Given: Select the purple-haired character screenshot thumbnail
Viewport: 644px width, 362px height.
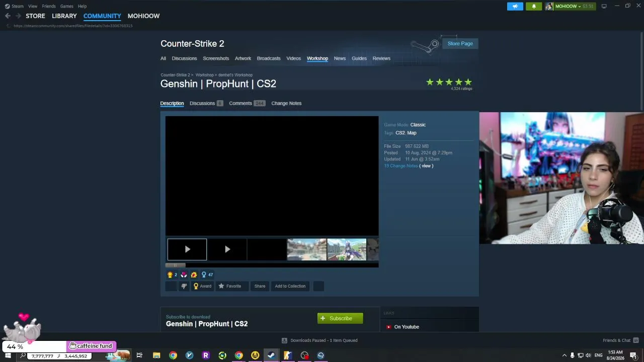Looking at the screenshot, I should click(x=347, y=249).
